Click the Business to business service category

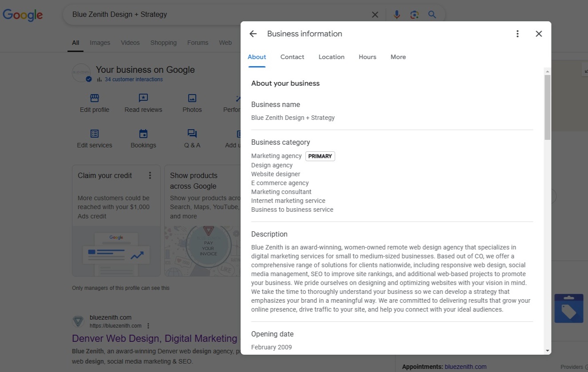click(x=292, y=210)
